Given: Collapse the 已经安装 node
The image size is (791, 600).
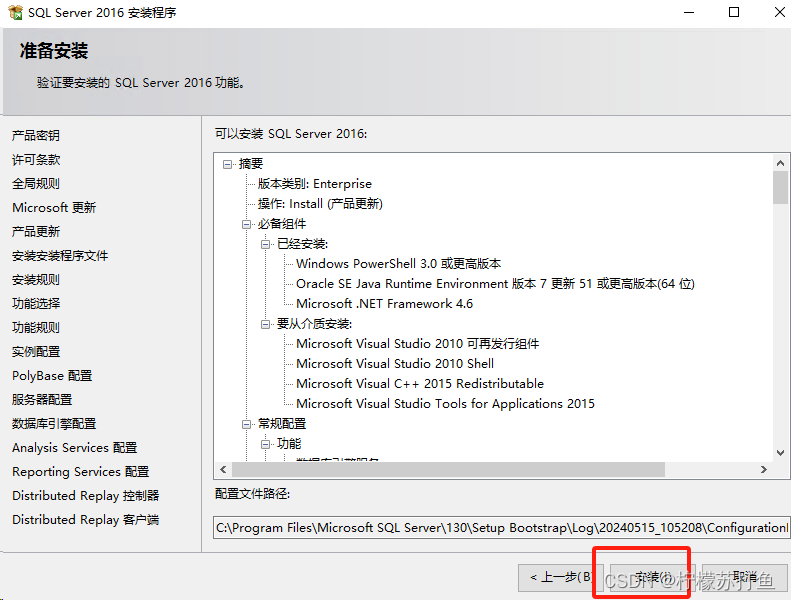Looking at the screenshot, I should point(266,244).
